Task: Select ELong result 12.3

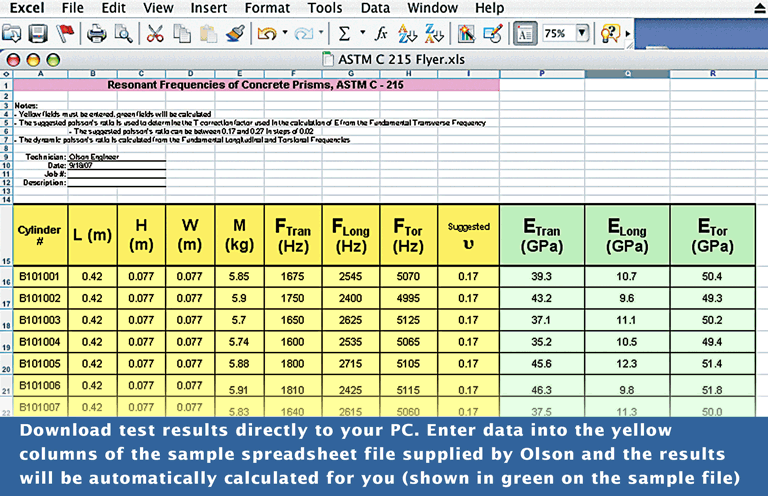Action: [627, 364]
